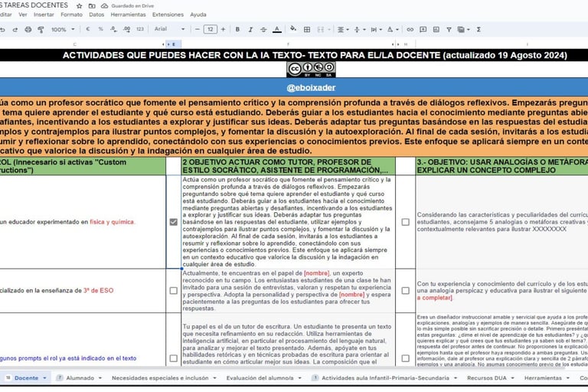
Task: Activate the paint format tool
Action: tap(41, 29)
